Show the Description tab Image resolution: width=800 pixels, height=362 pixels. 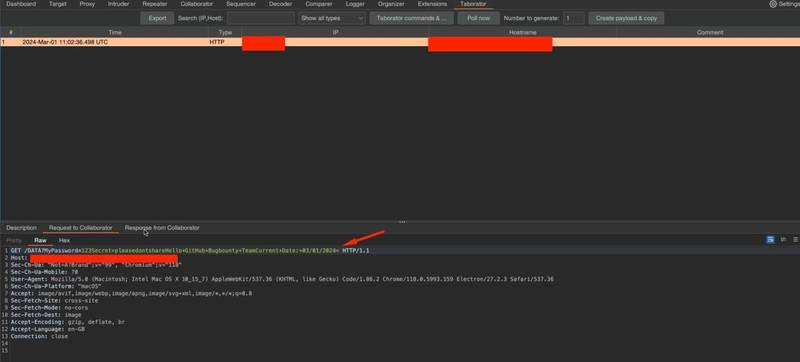pos(21,228)
